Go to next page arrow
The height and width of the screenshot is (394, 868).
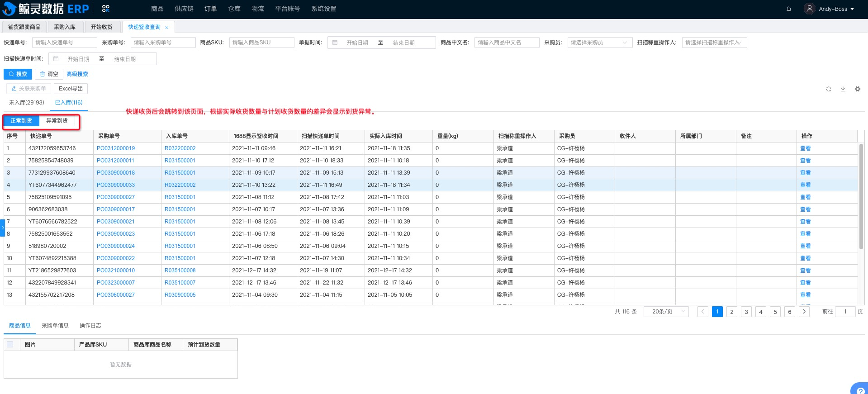(x=804, y=311)
